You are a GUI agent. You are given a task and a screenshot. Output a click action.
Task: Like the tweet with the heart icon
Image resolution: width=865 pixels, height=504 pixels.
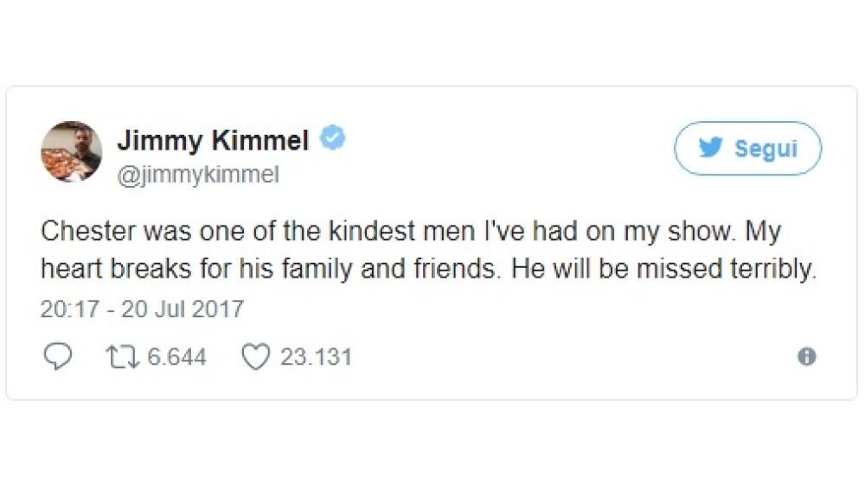254,356
